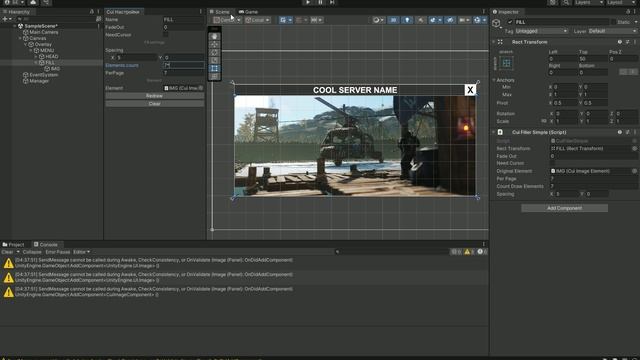The width and height of the screenshot is (640, 360).
Task: Open object picker for Rect Transform field
Action: [635, 149]
